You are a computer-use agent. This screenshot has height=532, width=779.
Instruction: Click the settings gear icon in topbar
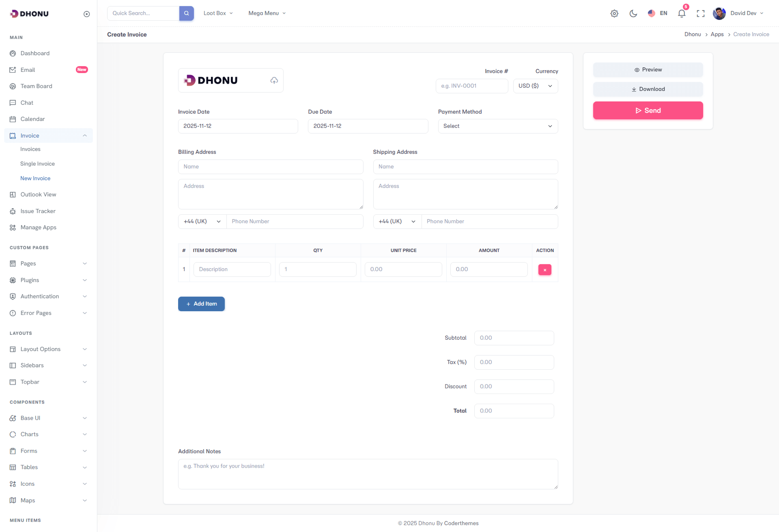(x=614, y=13)
